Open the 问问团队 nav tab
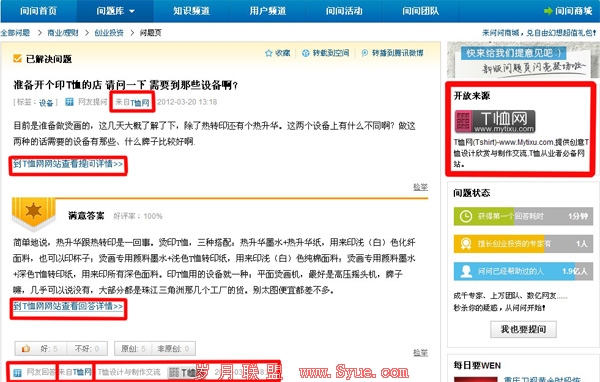Viewport: 600px width, 382px height. pyautogui.click(x=421, y=11)
